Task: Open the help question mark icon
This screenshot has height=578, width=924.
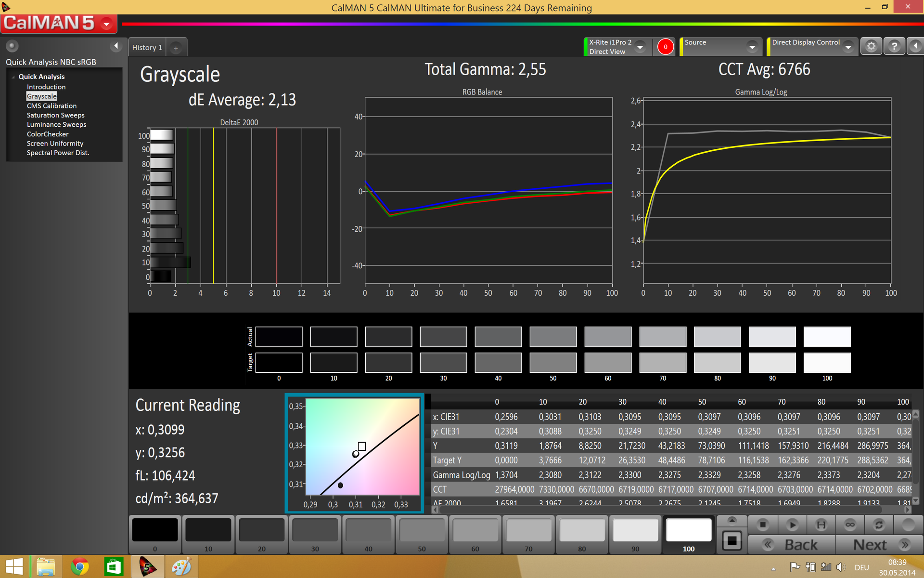Action: pyautogui.click(x=894, y=47)
